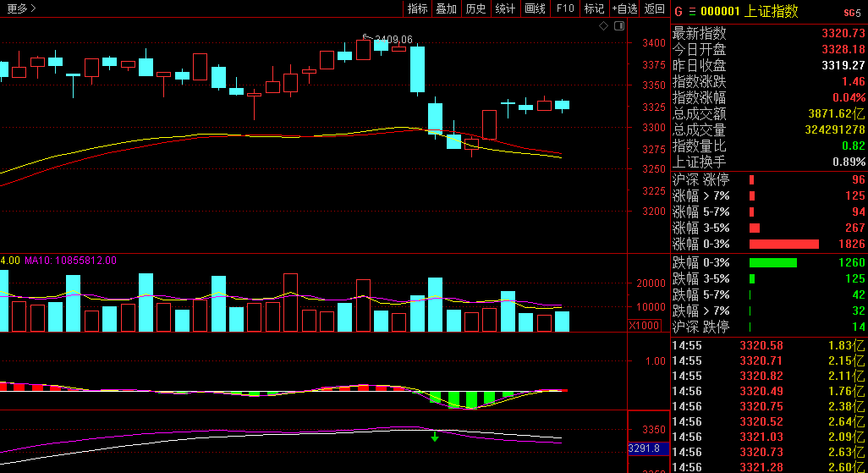Click the 返回 back button
The height and width of the screenshot is (473, 868).
(x=654, y=8)
